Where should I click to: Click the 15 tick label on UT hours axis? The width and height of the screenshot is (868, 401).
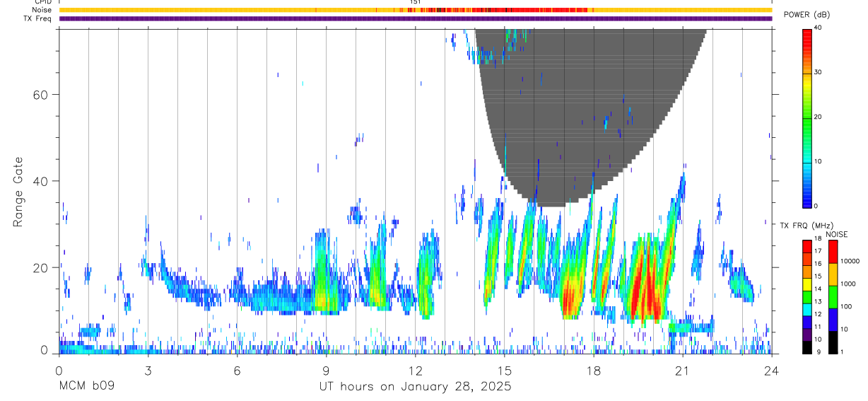[504, 370]
